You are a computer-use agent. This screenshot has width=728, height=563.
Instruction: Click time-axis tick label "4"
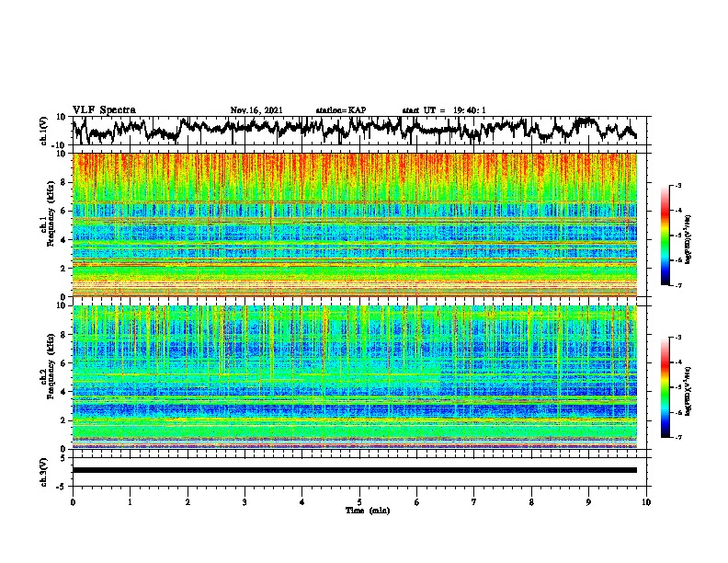(302, 502)
